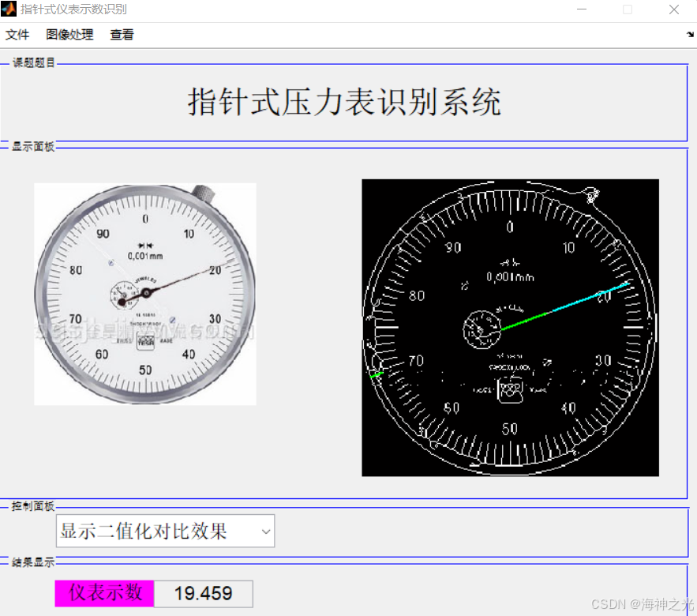Screen dimensions: 697x616
Task: Click the dropdown arrow next to 显示二值化对比效果
Action: coord(267,531)
